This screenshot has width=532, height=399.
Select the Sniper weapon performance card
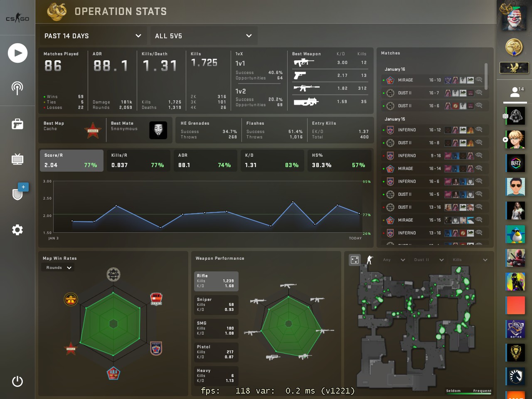pos(216,305)
